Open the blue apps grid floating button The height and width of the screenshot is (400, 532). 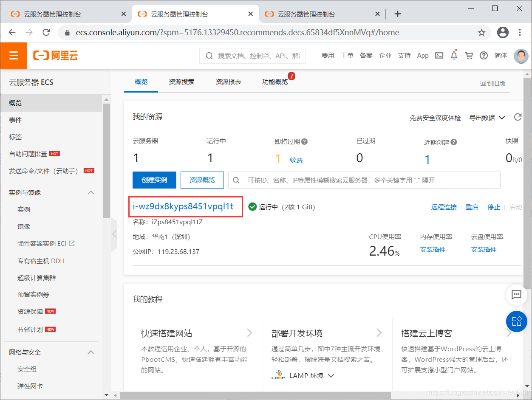pos(517,321)
